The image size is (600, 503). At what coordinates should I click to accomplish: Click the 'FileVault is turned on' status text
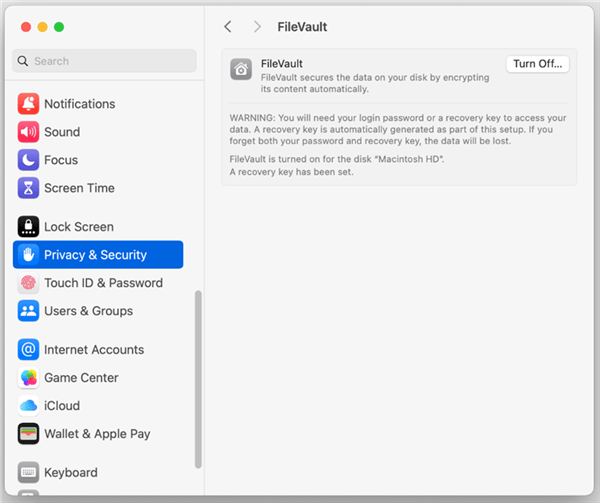click(337, 159)
